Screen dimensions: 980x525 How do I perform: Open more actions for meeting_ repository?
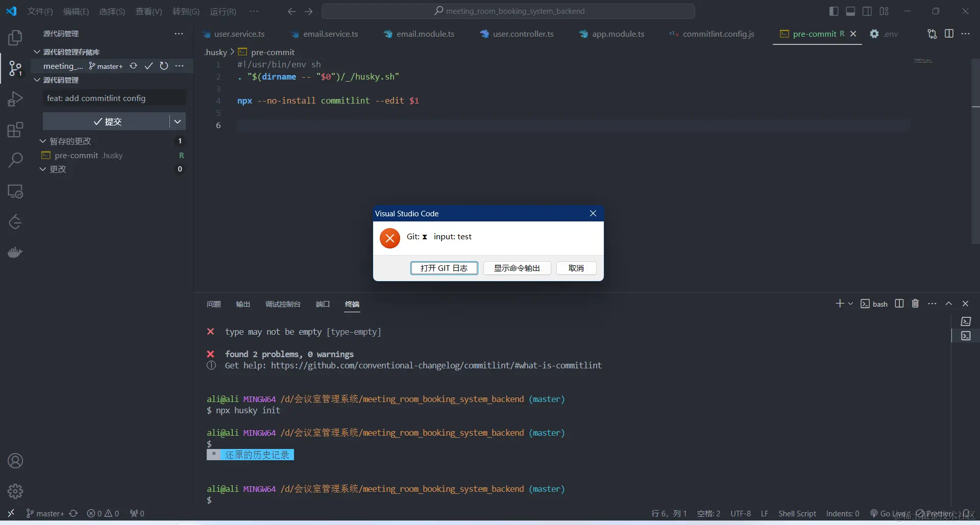(x=179, y=66)
